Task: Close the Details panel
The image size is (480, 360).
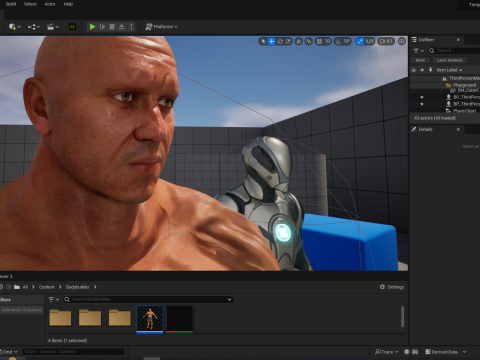Action: (458, 129)
